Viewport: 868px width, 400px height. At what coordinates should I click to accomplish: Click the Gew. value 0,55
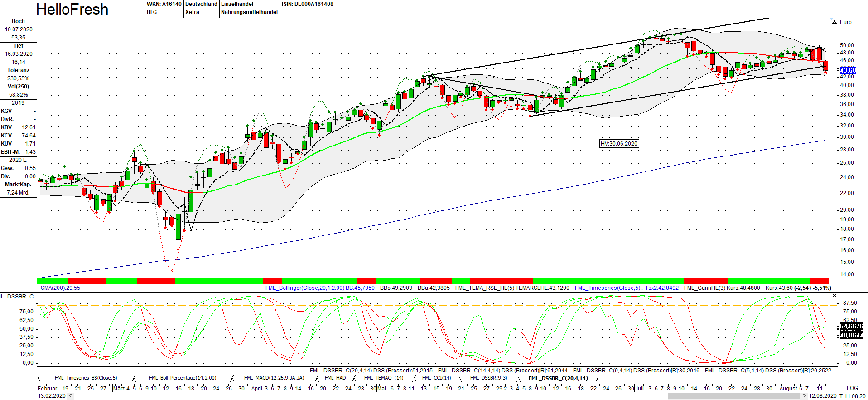pos(31,168)
